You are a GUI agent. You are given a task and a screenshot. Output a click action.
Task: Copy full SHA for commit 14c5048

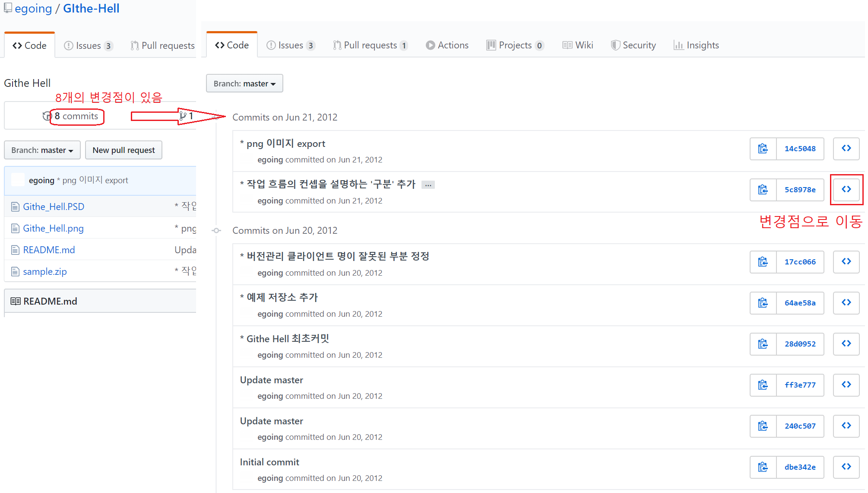point(763,149)
